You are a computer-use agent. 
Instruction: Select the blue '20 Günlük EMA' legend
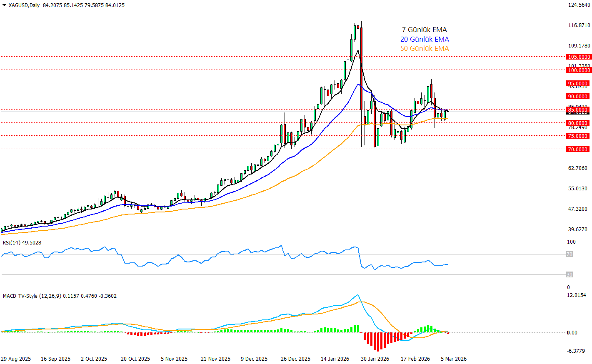coord(425,40)
